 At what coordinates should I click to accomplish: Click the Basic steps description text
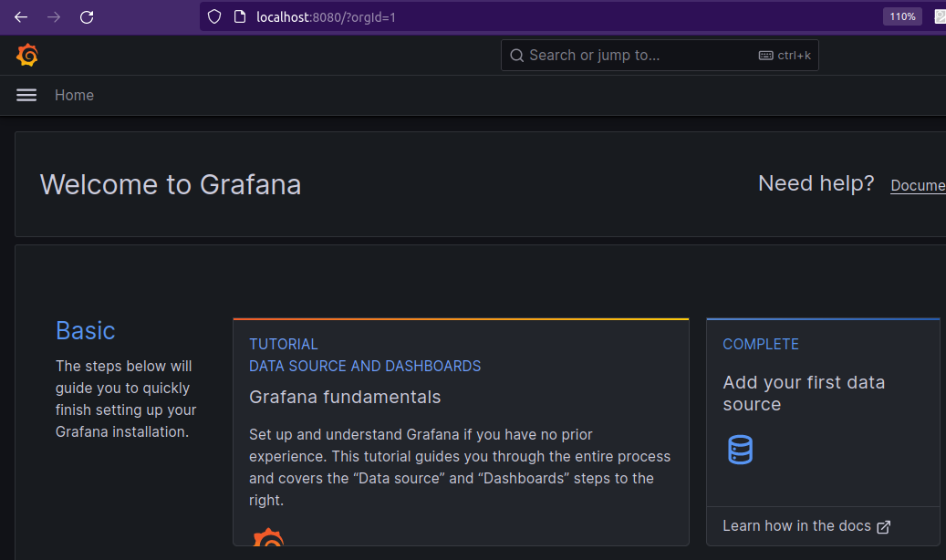coord(126,399)
